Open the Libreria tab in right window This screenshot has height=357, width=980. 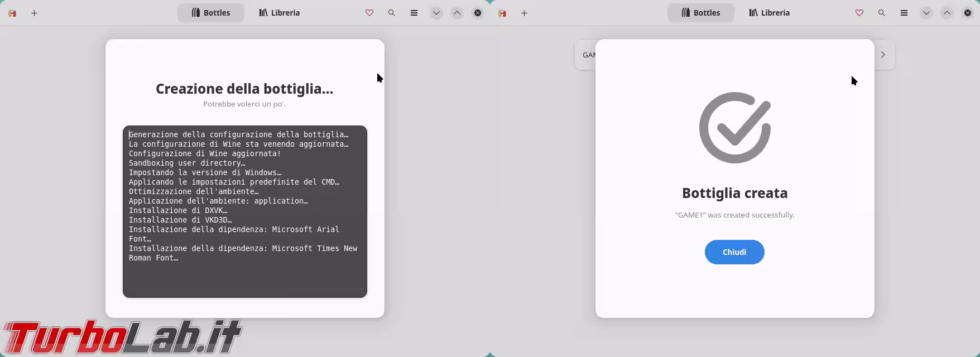tap(769, 13)
